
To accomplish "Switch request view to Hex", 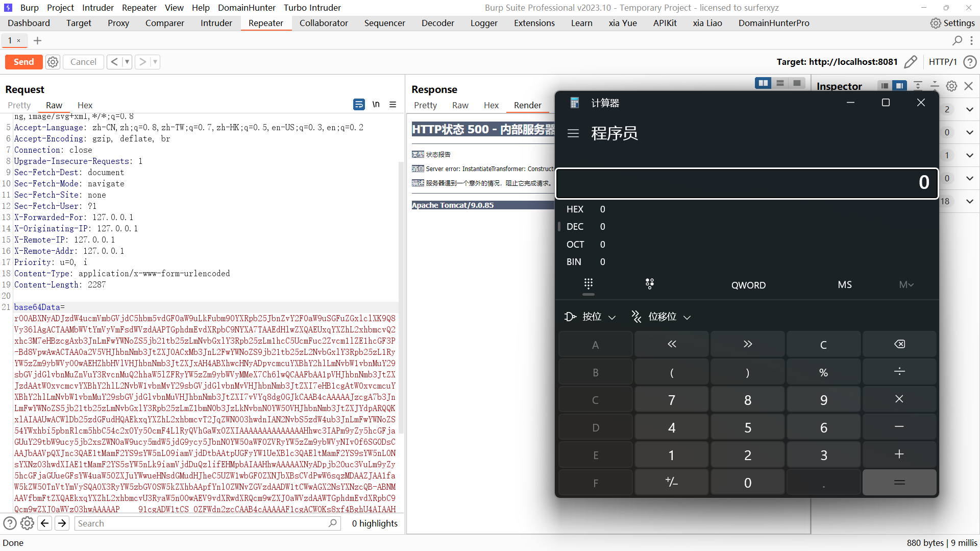I will (x=85, y=105).
